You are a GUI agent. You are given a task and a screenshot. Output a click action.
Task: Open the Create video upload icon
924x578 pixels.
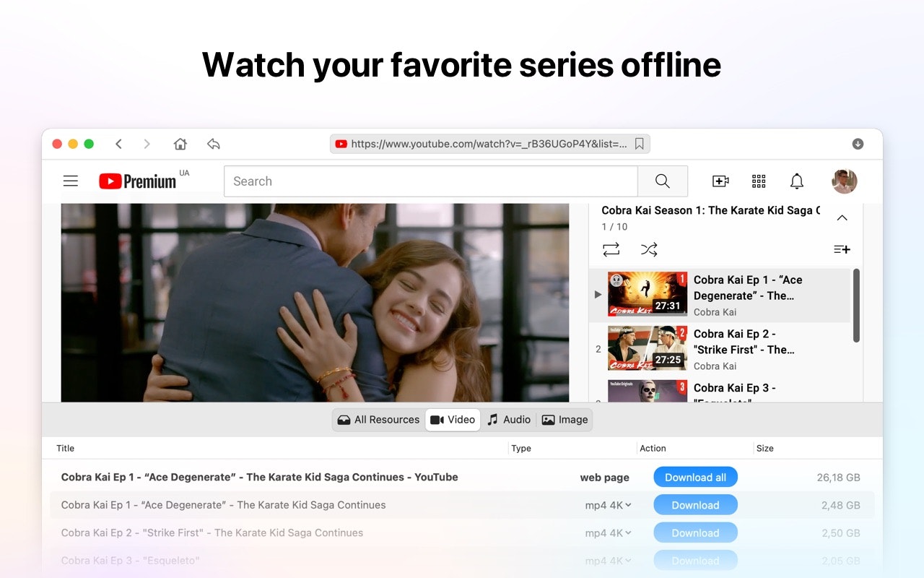click(720, 181)
